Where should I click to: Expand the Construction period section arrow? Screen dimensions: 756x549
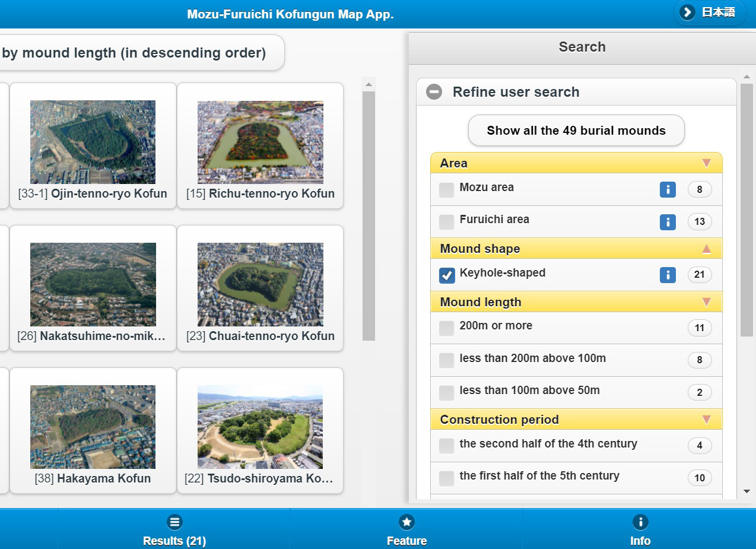tap(706, 420)
